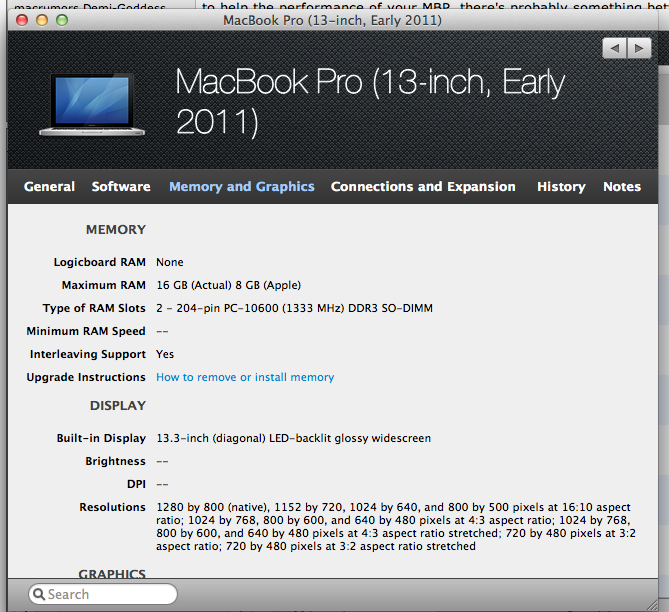Open the History tab
The width and height of the screenshot is (669, 612).
point(561,187)
